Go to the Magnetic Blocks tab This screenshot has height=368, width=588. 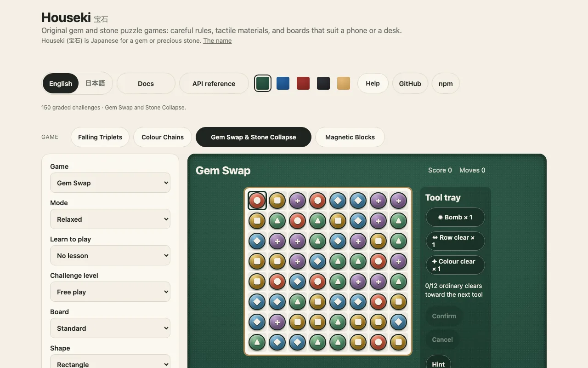(350, 137)
